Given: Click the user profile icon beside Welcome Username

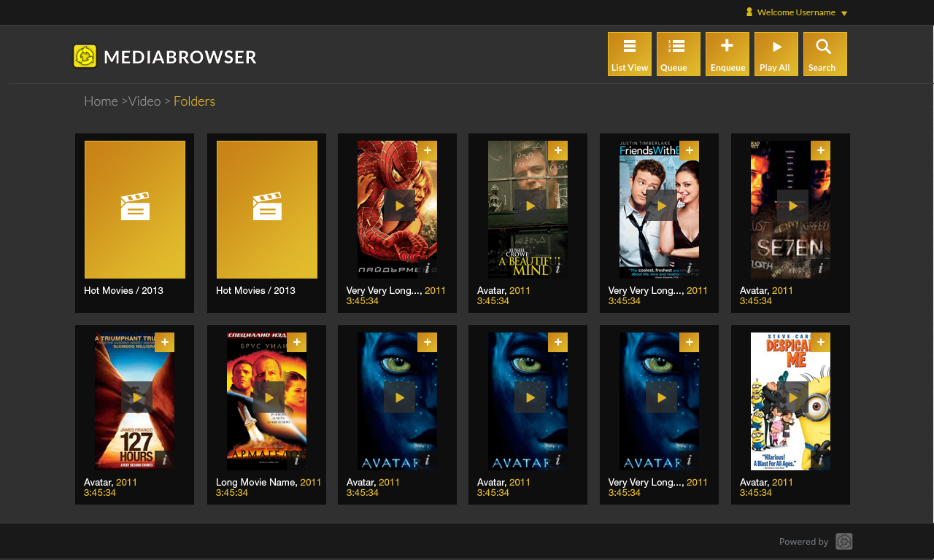Looking at the screenshot, I should pyautogui.click(x=749, y=12).
